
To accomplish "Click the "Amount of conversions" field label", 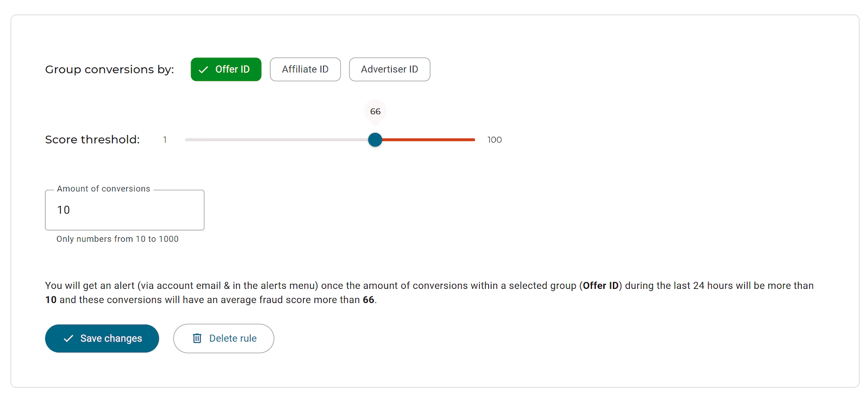I will 104,189.
